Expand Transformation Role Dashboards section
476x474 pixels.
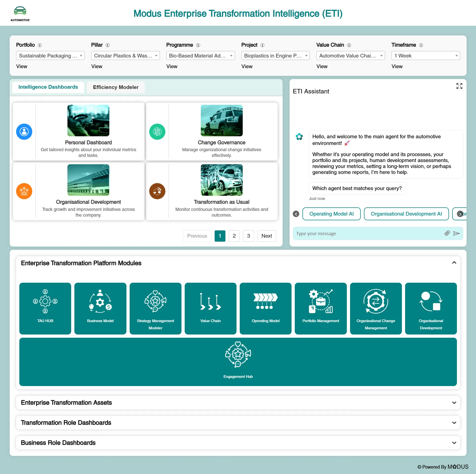[454, 423]
